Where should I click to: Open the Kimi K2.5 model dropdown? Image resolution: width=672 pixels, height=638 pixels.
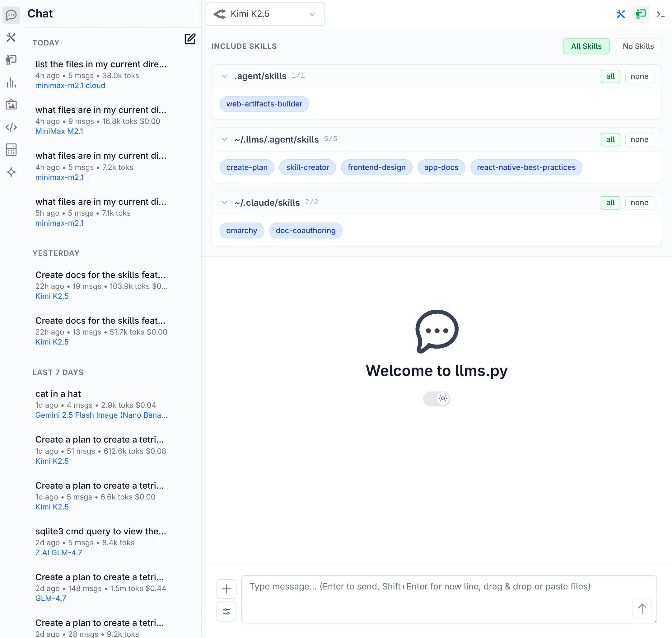265,14
